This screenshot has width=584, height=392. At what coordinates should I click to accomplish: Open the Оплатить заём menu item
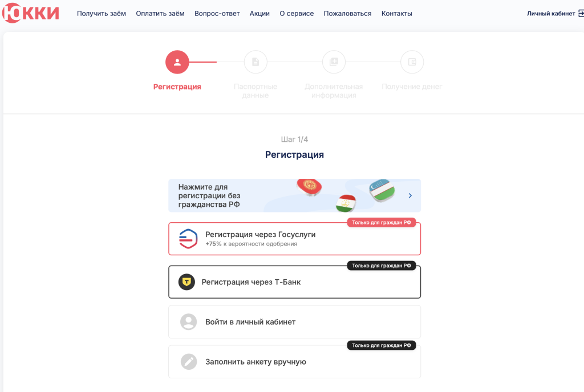160,14
